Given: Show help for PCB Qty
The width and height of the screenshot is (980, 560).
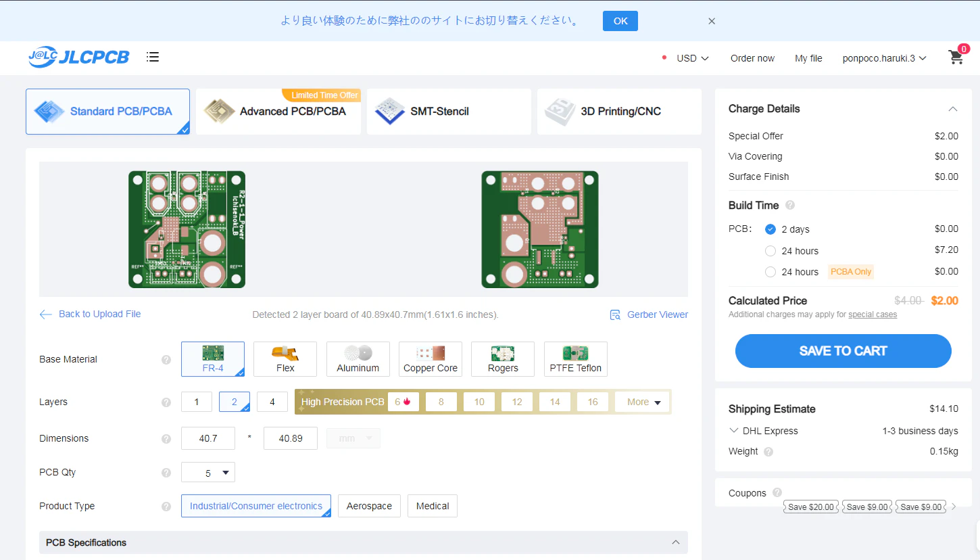Looking at the screenshot, I should coord(166,472).
